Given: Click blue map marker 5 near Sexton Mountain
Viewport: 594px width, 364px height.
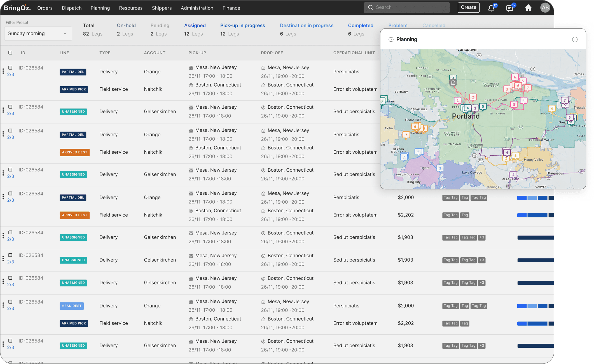Looking at the screenshot, I should coord(418,152).
